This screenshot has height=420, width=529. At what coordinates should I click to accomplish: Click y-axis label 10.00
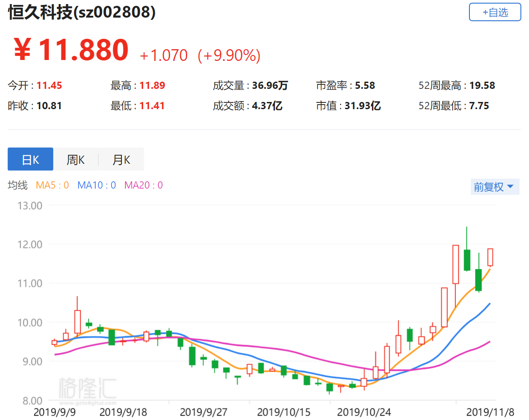pos(30,323)
